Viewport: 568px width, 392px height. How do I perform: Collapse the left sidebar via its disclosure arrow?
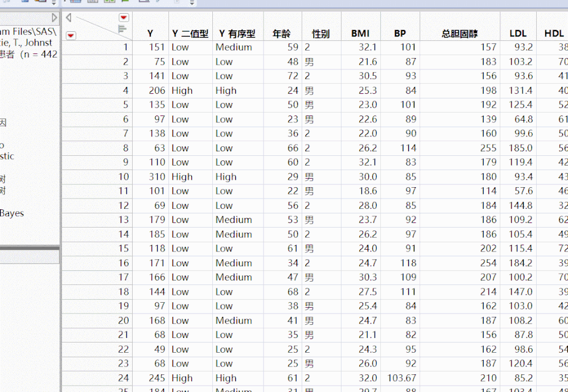[x=55, y=17]
